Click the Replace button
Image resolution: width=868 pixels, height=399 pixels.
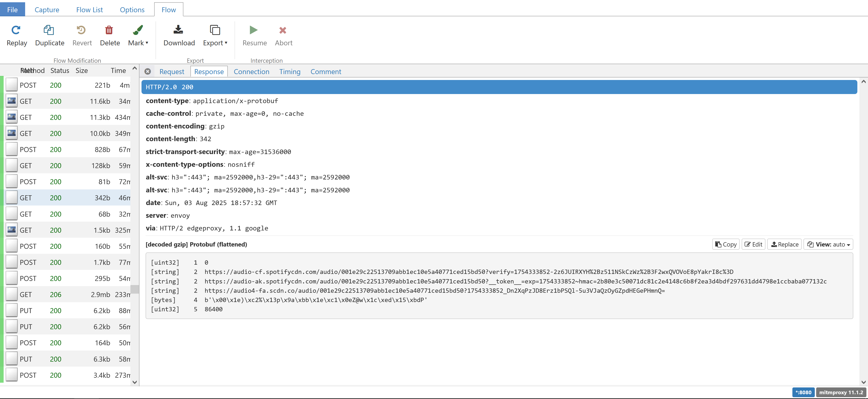pyautogui.click(x=784, y=244)
